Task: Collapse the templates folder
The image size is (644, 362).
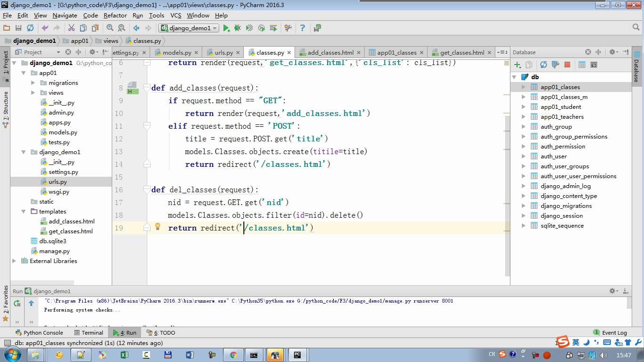Action: click(x=24, y=212)
